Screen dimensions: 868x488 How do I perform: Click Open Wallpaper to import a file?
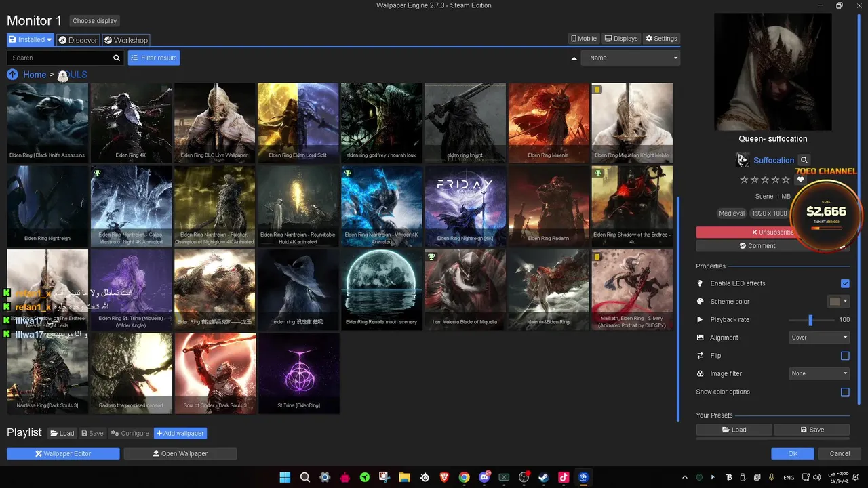coord(180,453)
